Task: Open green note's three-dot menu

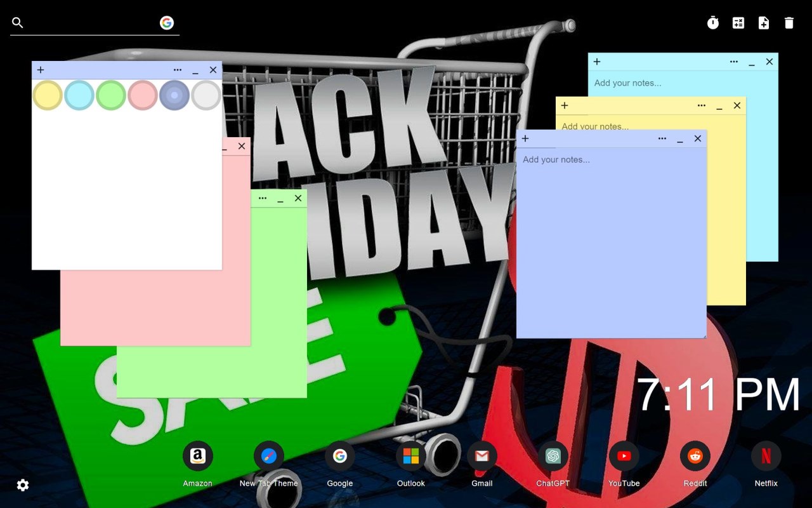Action: coord(263,198)
